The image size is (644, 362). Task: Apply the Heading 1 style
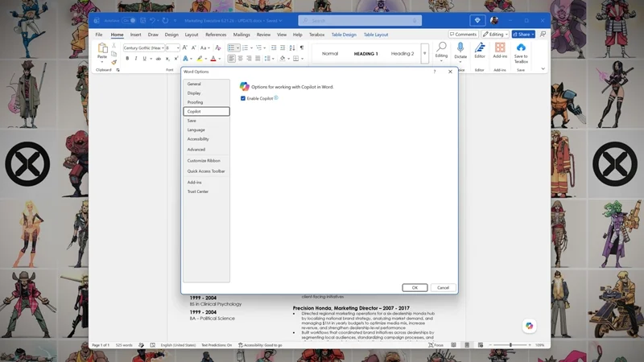pyautogui.click(x=366, y=54)
